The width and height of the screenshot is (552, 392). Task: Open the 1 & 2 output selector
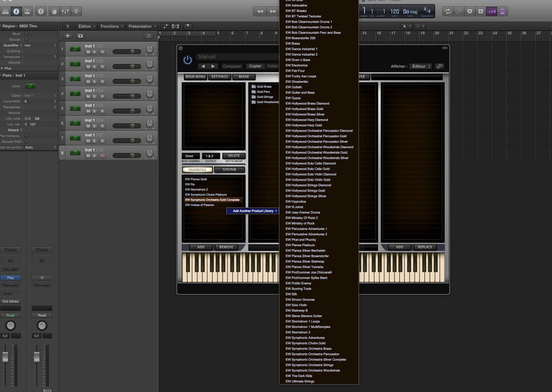[211, 156]
